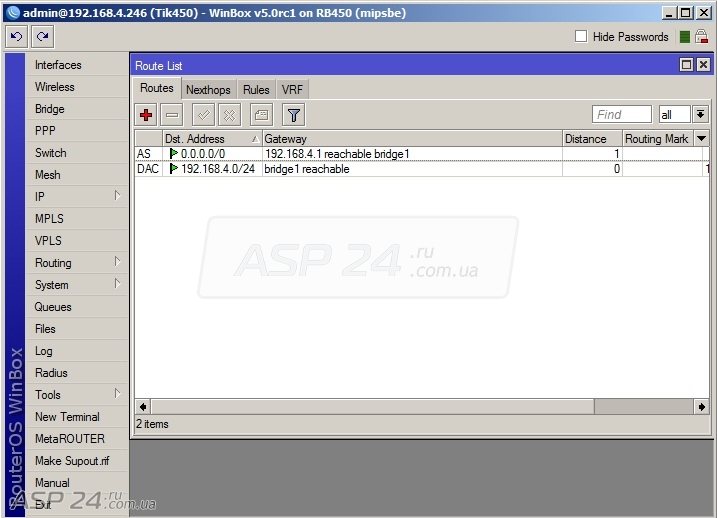Screen dimensions: 717x518
Task: Open the funnel filter icon
Action: [x=294, y=115]
